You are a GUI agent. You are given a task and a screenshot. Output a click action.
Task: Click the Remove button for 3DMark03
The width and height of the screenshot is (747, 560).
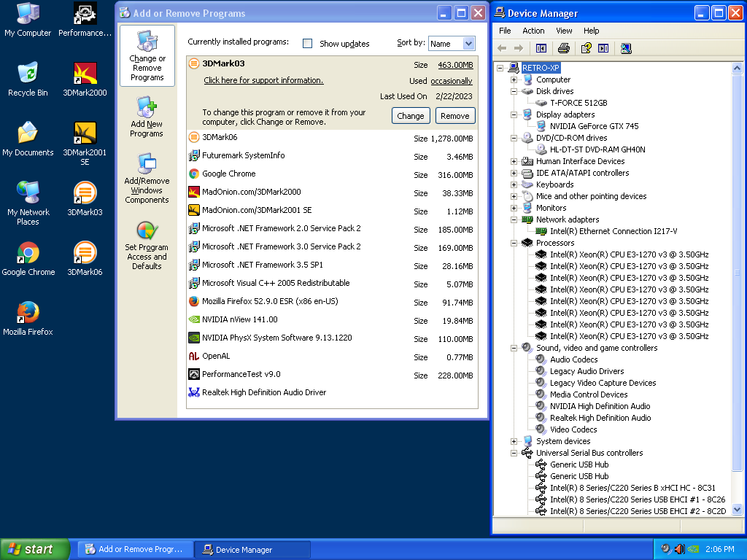click(x=454, y=115)
